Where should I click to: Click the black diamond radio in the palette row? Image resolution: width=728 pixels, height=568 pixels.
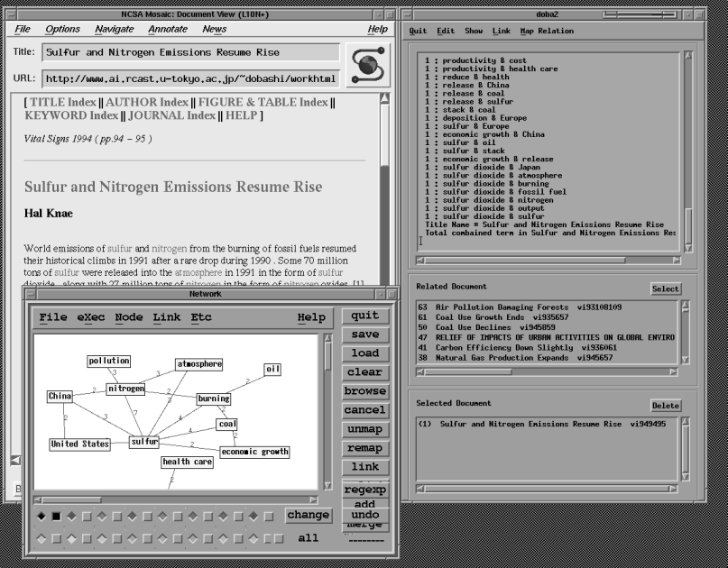pos(41,517)
